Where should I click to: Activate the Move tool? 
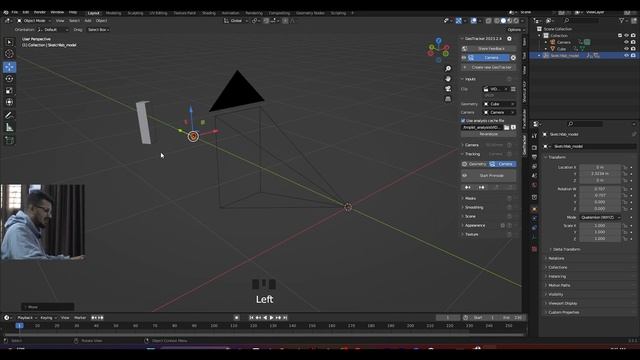coord(9,67)
